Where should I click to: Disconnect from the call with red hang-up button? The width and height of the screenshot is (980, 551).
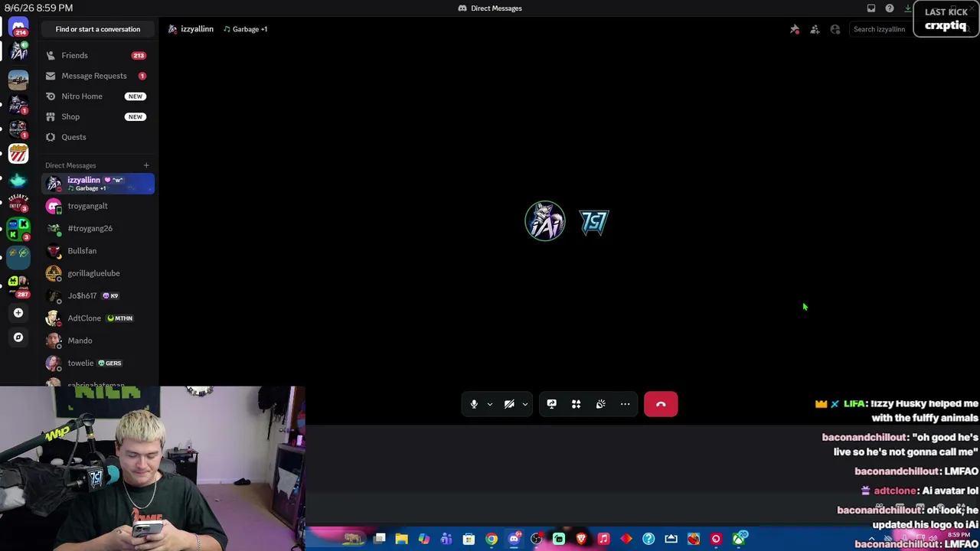[x=661, y=404]
